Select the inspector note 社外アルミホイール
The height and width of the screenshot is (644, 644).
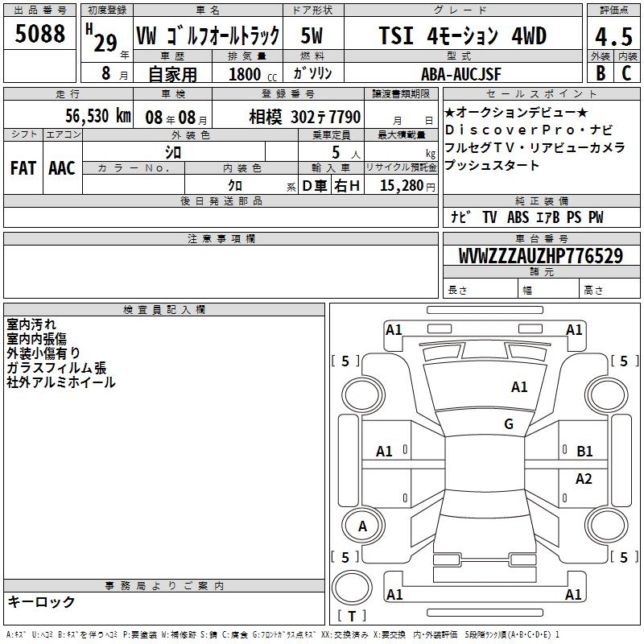[x=61, y=382]
